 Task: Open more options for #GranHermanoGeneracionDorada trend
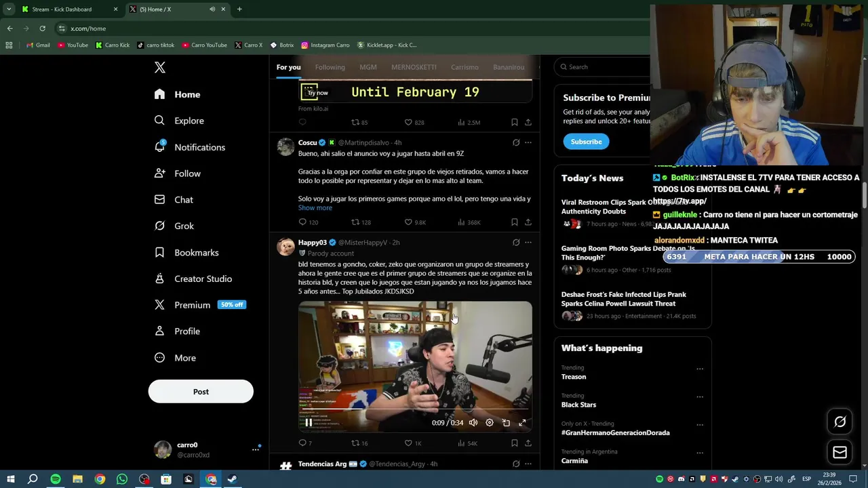(700, 425)
